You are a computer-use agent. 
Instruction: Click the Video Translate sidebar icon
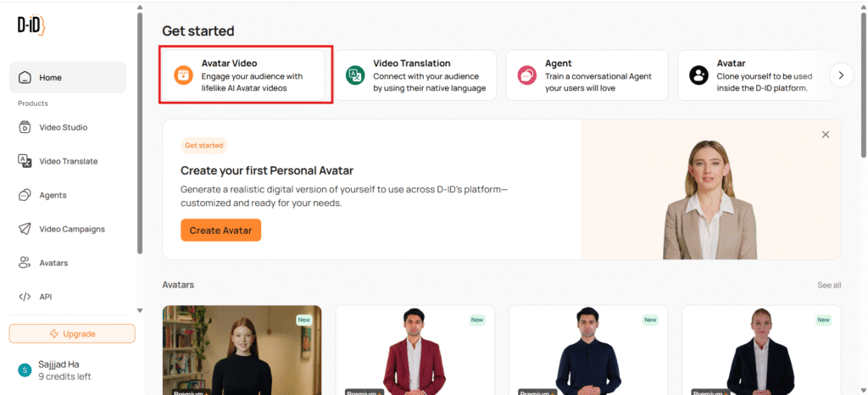25,161
